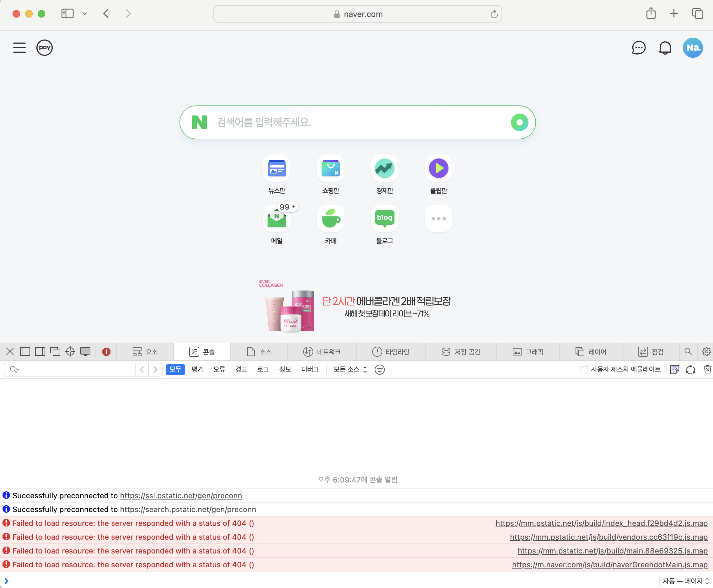Open the ssl.pstatic.net preconn link
The image size is (713, 588).
coord(181,495)
